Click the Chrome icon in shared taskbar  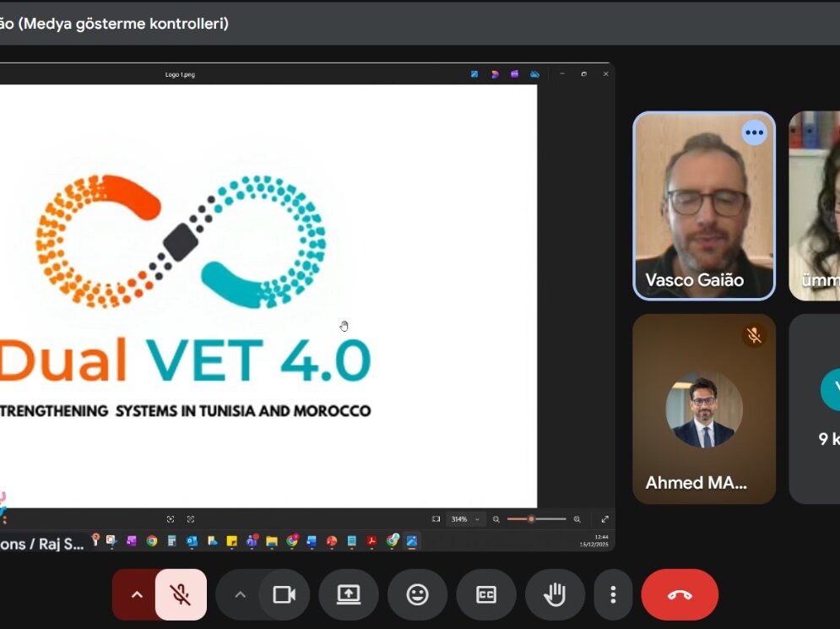[152, 541]
